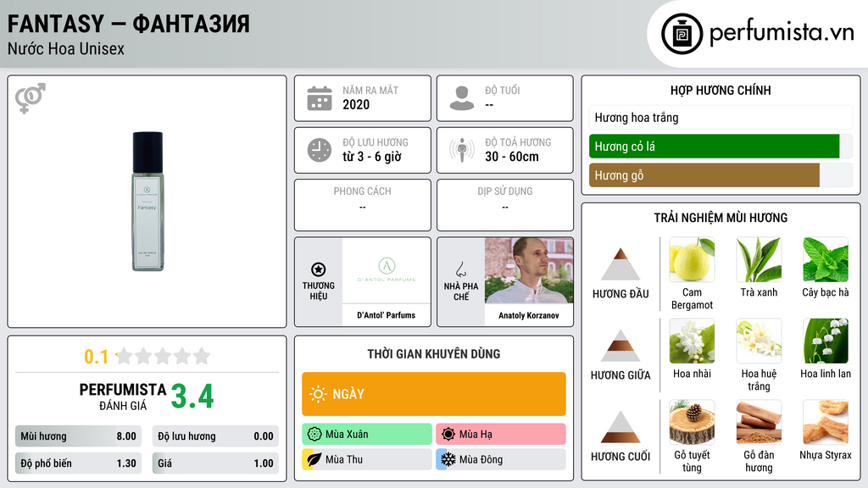This screenshot has height=488, width=868.
Task: Click the nose icon above Nhà pha chế
Action: coord(460,269)
